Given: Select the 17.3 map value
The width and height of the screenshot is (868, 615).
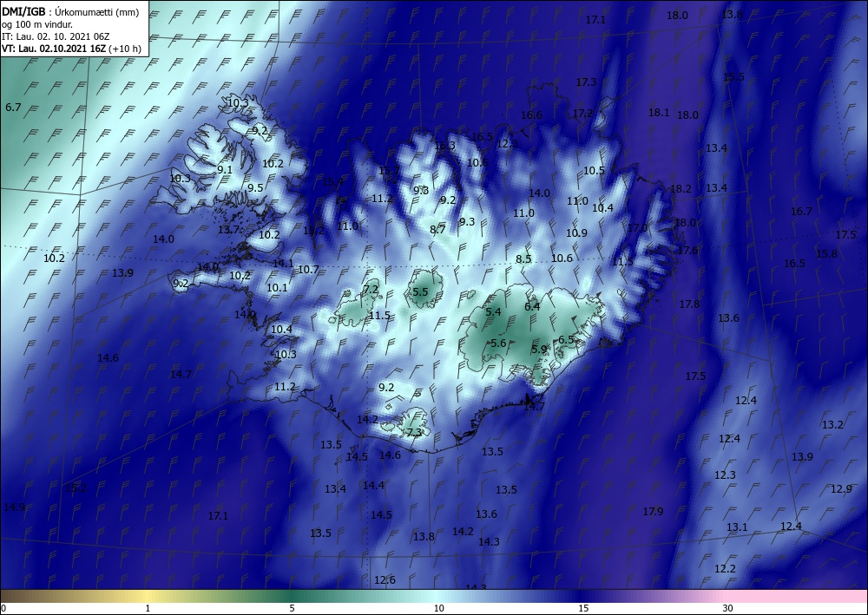Looking at the screenshot, I should click(586, 82).
